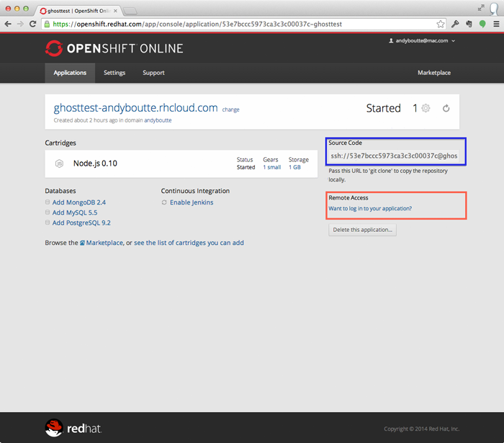Click the browser forward arrow
This screenshot has height=443, width=504.
click(x=20, y=24)
